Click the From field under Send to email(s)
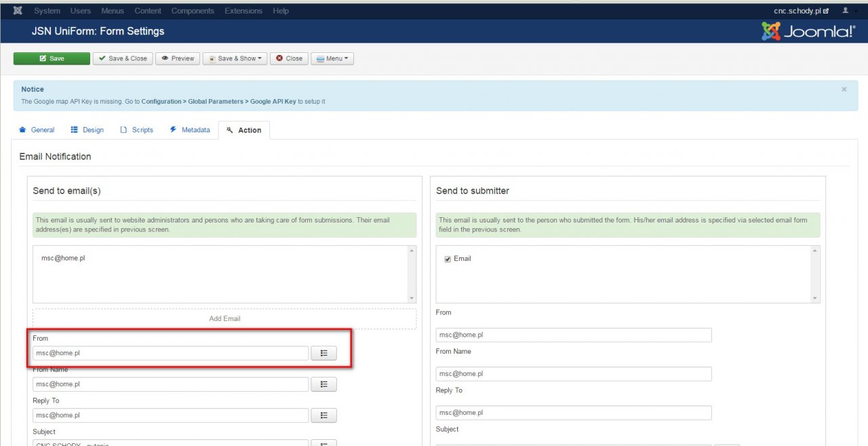The image size is (868, 446). point(171,353)
